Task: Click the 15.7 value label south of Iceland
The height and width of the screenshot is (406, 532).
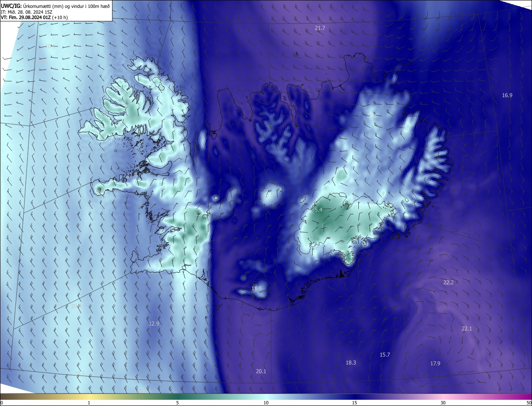Action: click(x=385, y=355)
